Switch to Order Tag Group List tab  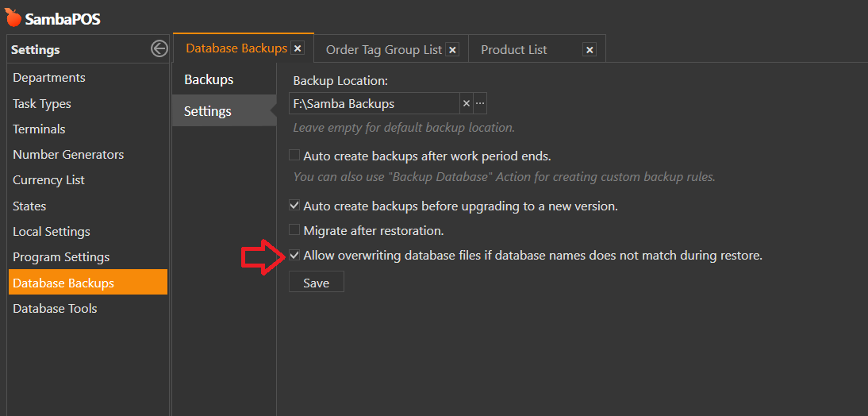[383, 49]
